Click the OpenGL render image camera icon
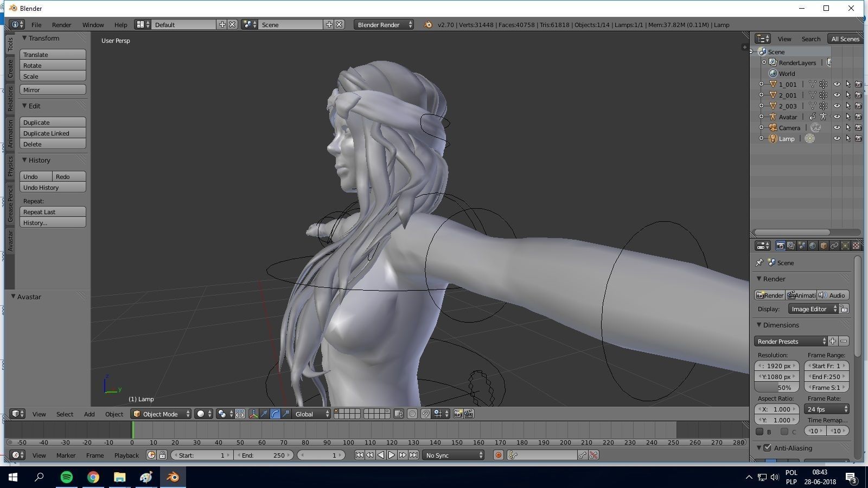 pyautogui.click(x=458, y=414)
